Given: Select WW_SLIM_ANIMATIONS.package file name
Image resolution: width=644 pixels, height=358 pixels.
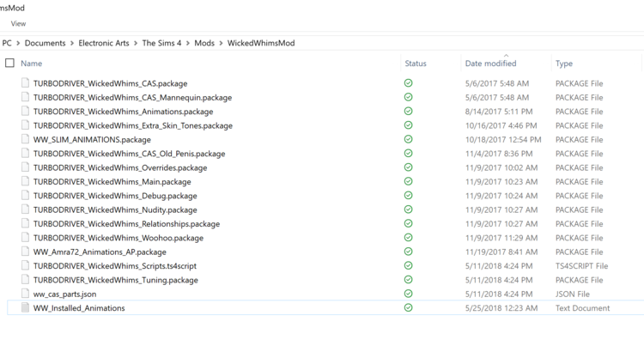Looking at the screenshot, I should [x=92, y=140].
